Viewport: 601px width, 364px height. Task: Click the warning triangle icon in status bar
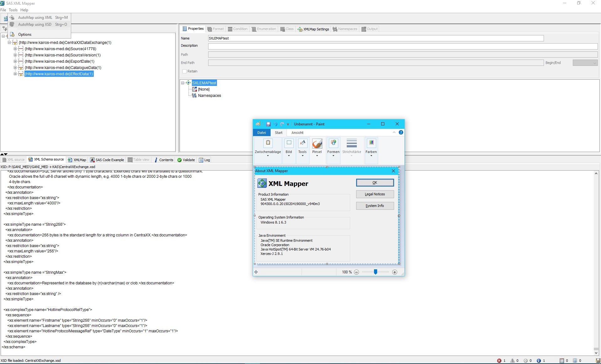pyautogui.click(x=512, y=361)
